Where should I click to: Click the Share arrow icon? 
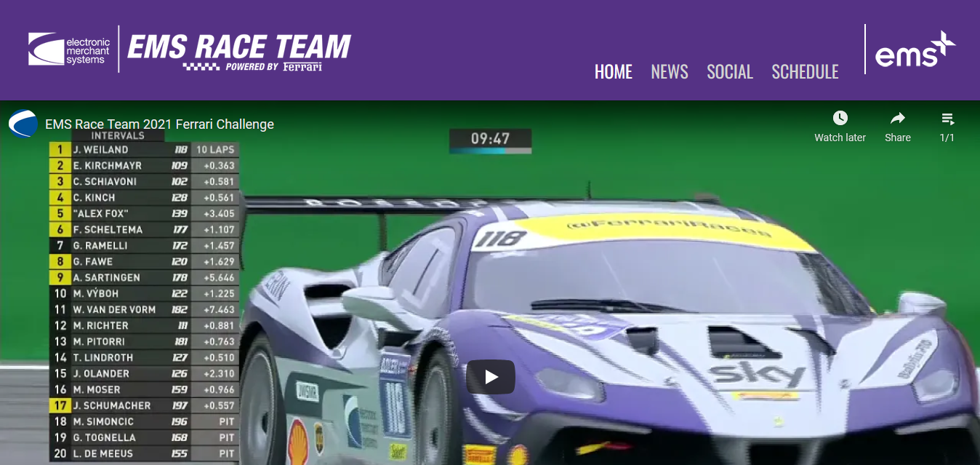pos(898,119)
